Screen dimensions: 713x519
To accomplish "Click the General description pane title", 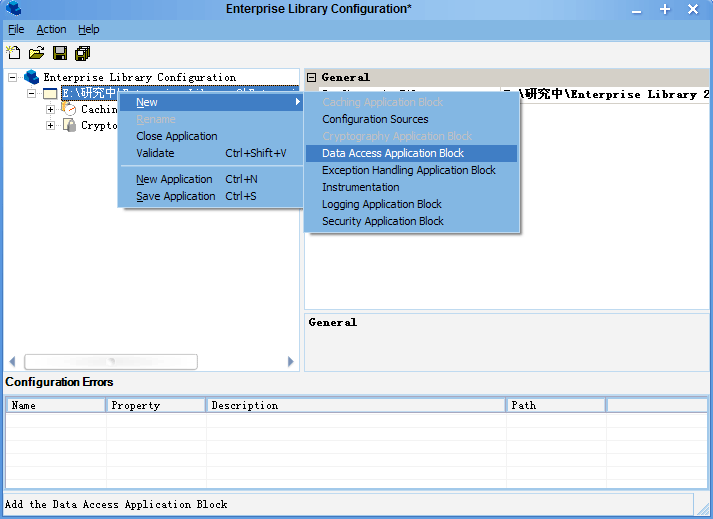I will point(333,322).
